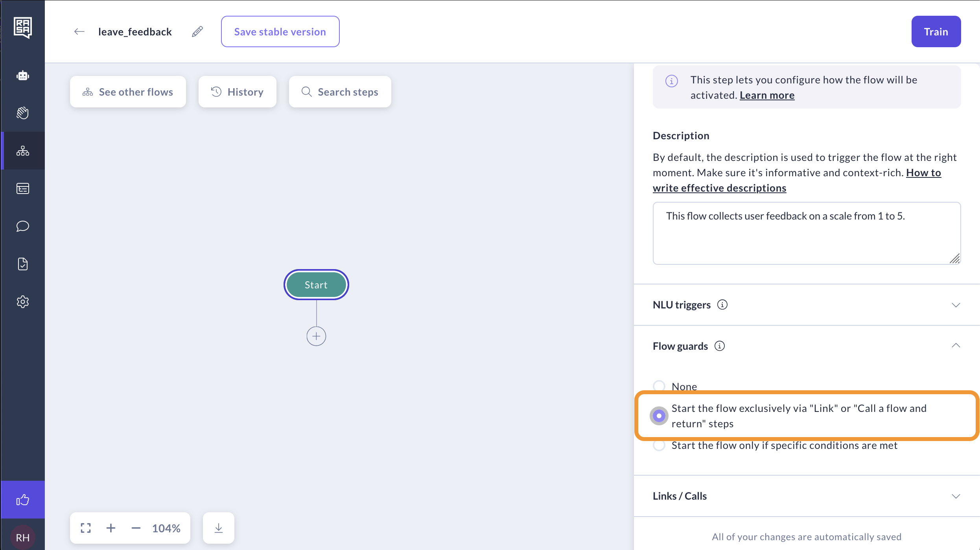980x550 pixels.
Task: Click thumbs-up feedback icon in sidebar
Action: click(x=23, y=500)
